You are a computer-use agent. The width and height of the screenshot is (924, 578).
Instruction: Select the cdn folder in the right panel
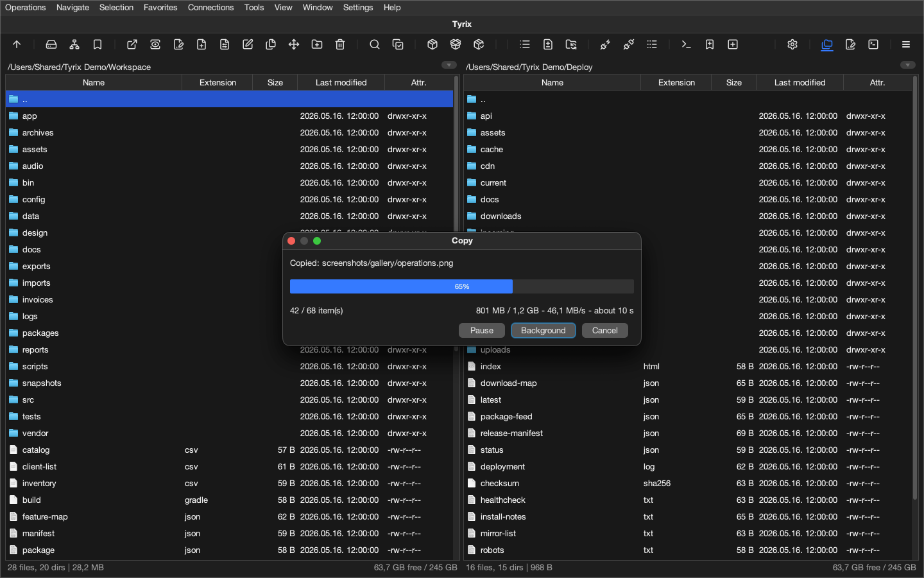pyautogui.click(x=688, y=166)
